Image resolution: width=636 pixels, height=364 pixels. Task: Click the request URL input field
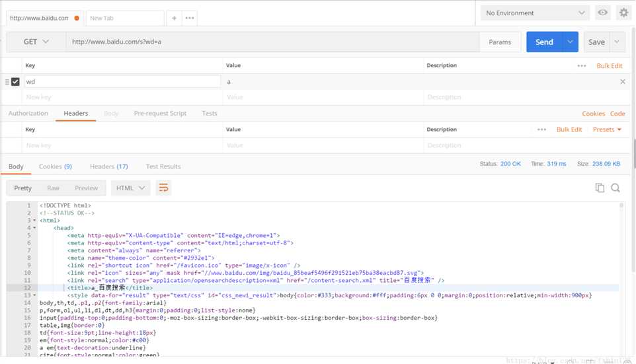272,42
